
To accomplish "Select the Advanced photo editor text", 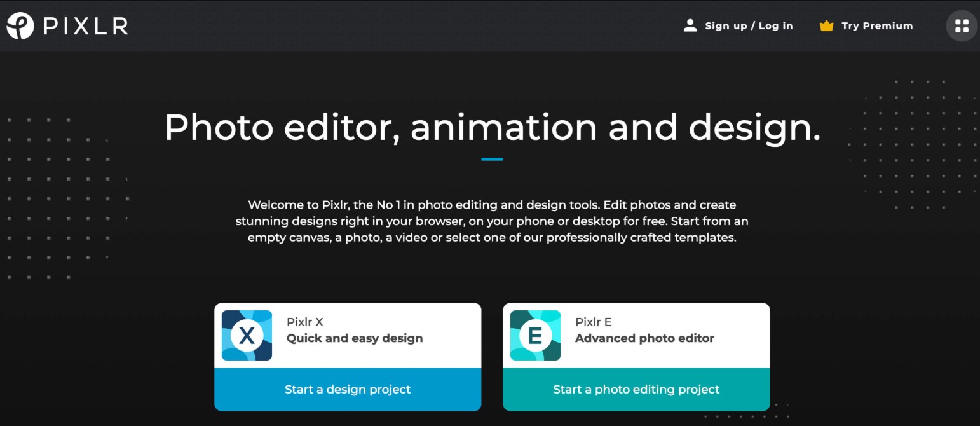I will 644,338.
